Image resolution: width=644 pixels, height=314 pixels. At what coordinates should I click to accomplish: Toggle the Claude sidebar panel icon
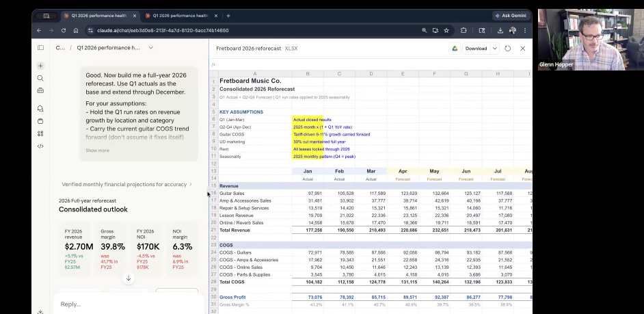(x=40, y=48)
